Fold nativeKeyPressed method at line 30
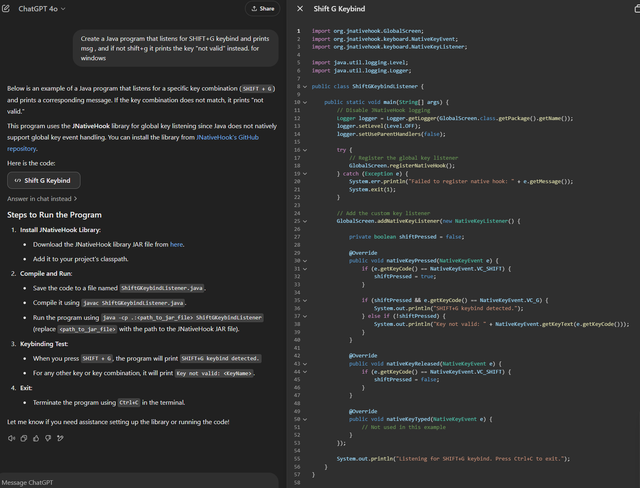Viewport: 640px width, 488px height. (305, 261)
